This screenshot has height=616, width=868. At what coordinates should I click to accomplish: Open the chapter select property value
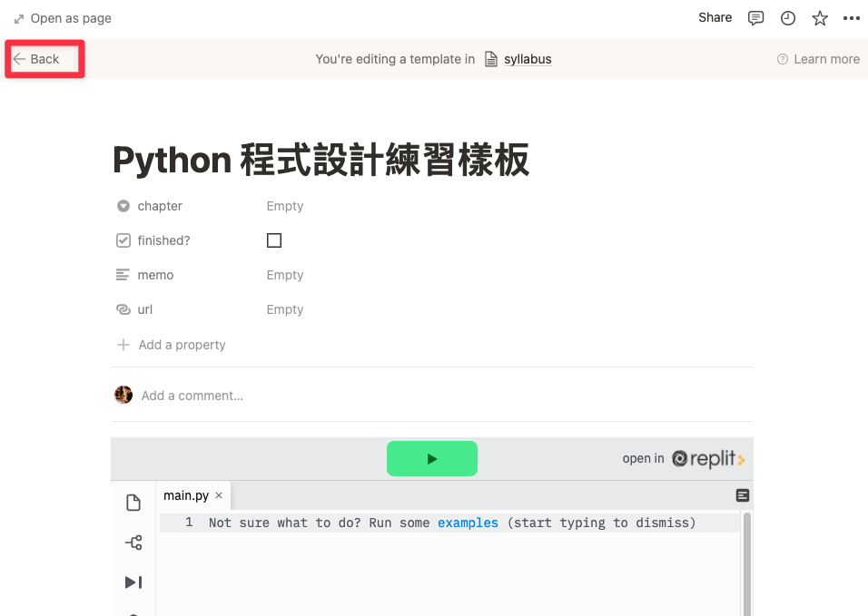coord(285,206)
